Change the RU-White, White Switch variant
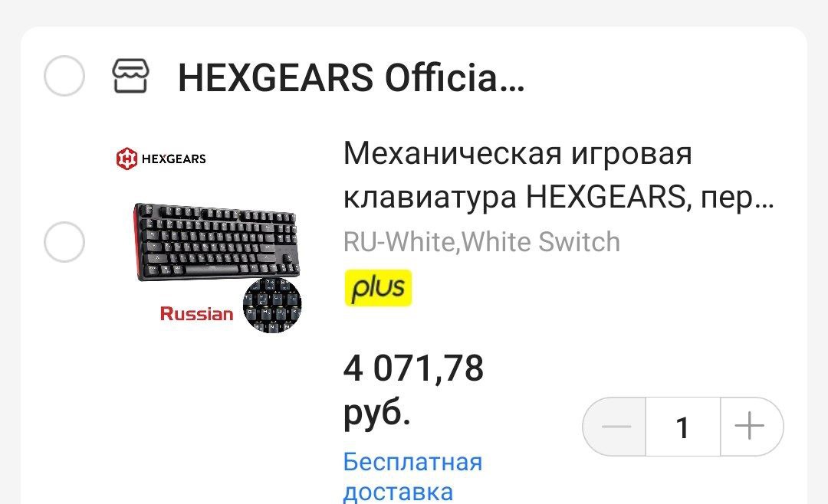Viewport: 828px width, 504px height. tap(481, 242)
